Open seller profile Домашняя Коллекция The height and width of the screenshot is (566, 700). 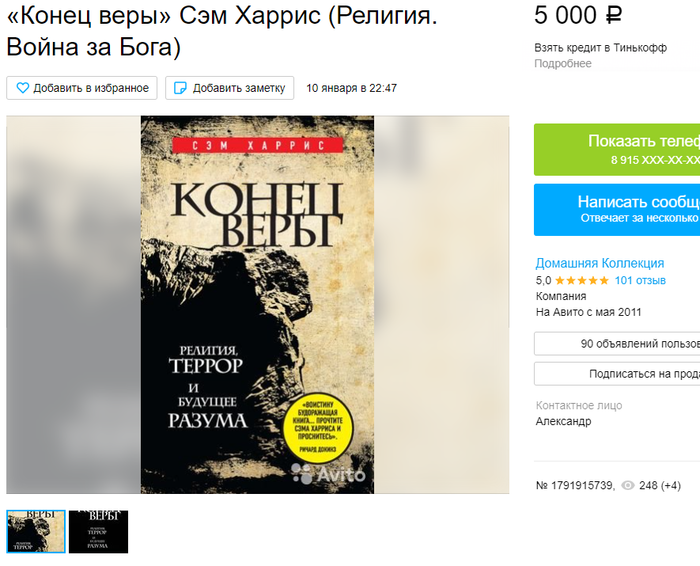600,263
